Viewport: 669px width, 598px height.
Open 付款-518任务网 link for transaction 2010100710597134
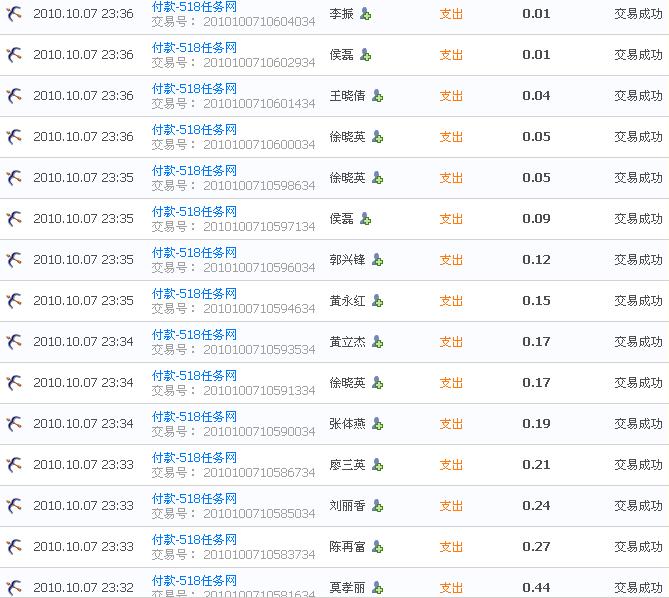(x=194, y=211)
